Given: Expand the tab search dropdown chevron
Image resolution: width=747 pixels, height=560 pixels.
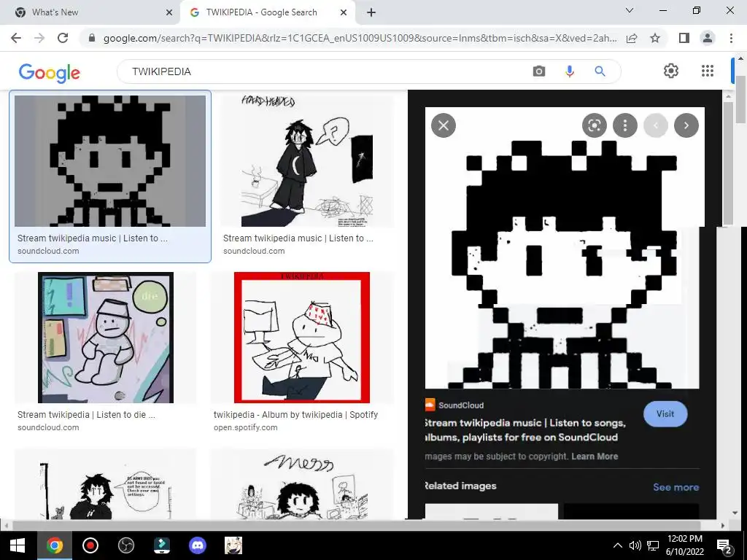Looking at the screenshot, I should [630, 10].
